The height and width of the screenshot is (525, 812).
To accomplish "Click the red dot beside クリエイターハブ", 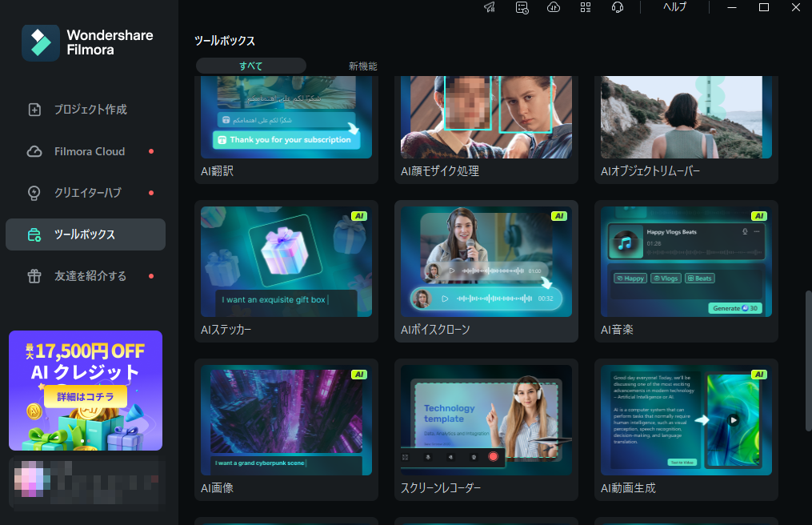I will click(x=151, y=193).
